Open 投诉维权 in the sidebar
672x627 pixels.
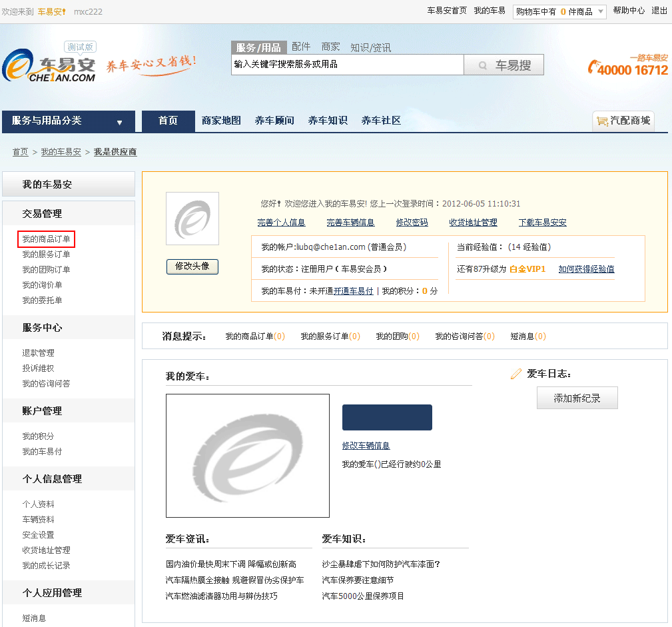pos(38,368)
